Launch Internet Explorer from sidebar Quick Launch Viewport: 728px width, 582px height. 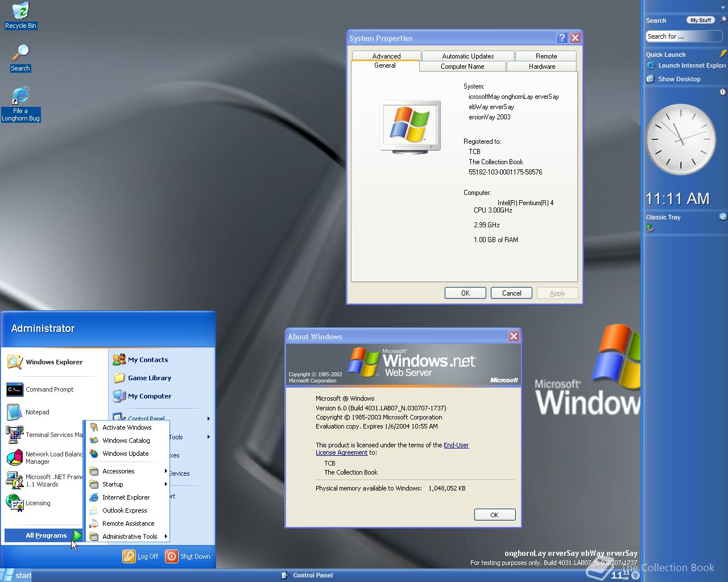(685, 65)
